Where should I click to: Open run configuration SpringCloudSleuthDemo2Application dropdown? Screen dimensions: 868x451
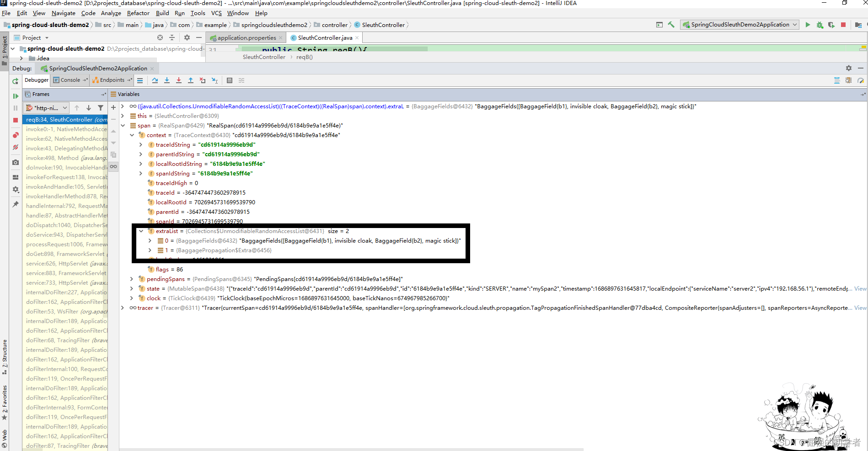740,25
